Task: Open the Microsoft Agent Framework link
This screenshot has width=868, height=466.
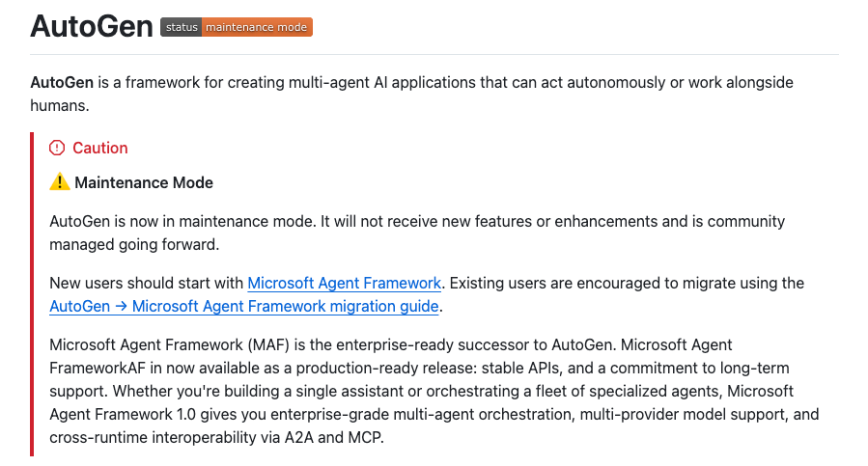Action: click(344, 284)
